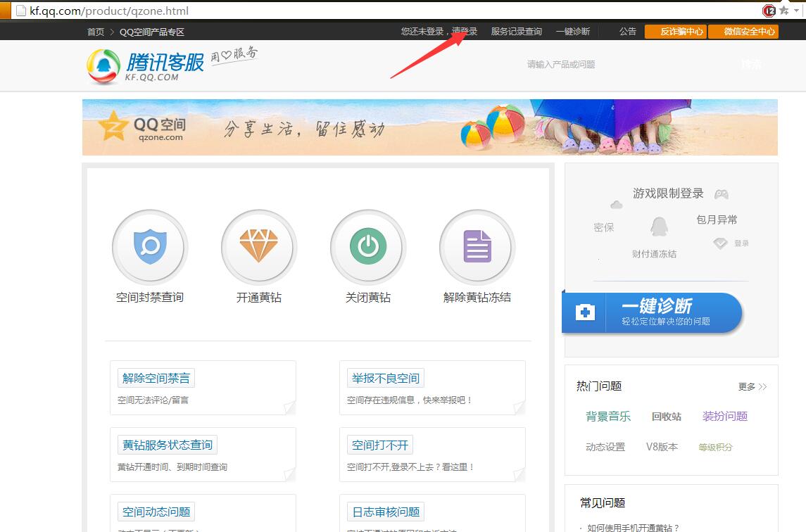Screen dimensions: 806x532
Task: Expand 更多 hot questions chevron
Action: (762, 386)
